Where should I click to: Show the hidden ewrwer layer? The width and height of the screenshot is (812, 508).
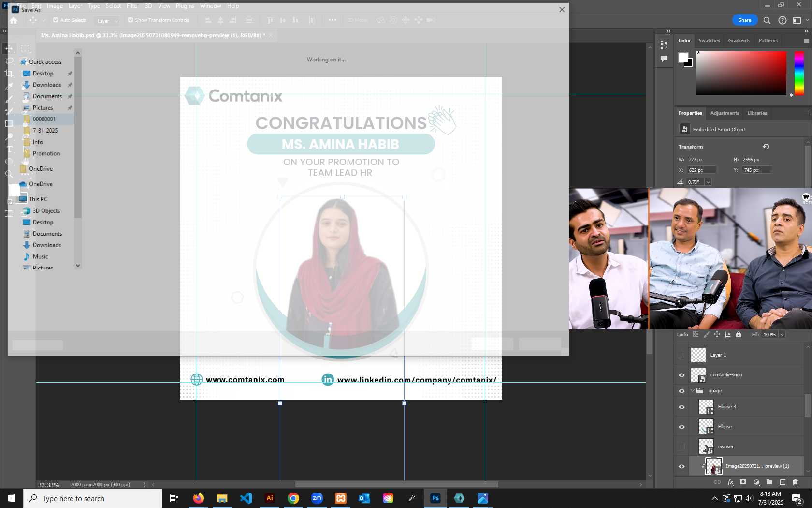681,447
